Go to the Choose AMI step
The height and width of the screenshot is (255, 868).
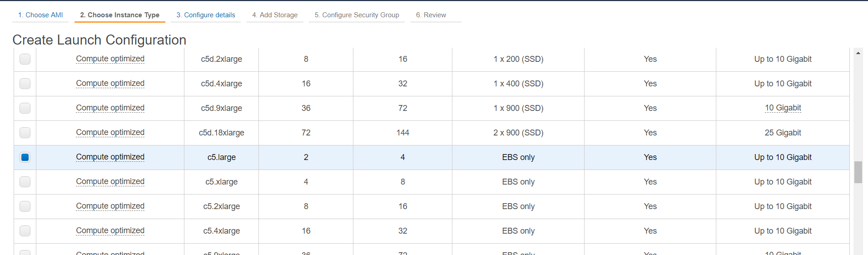[x=40, y=15]
